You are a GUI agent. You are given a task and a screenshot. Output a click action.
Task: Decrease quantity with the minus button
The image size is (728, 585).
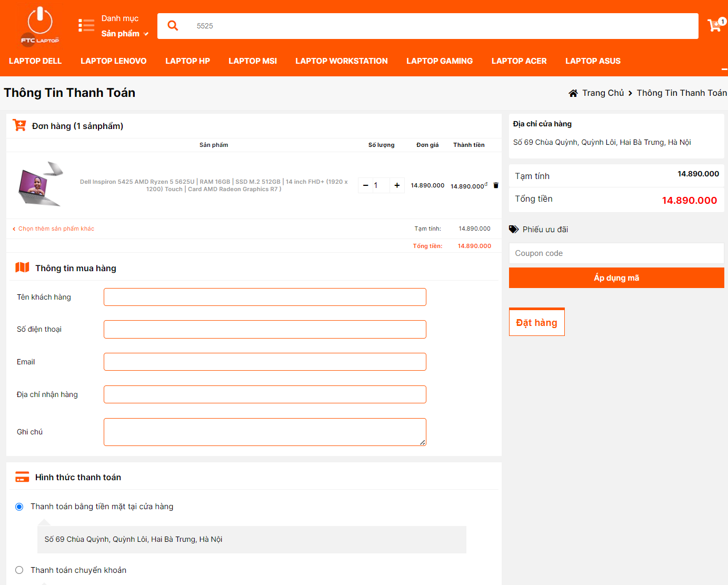pos(365,185)
